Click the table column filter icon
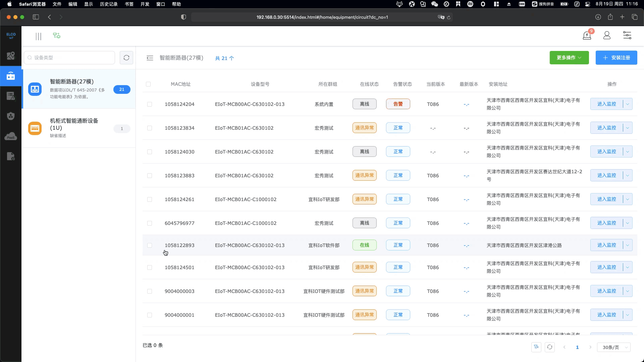 pyautogui.click(x=536, y=347)
